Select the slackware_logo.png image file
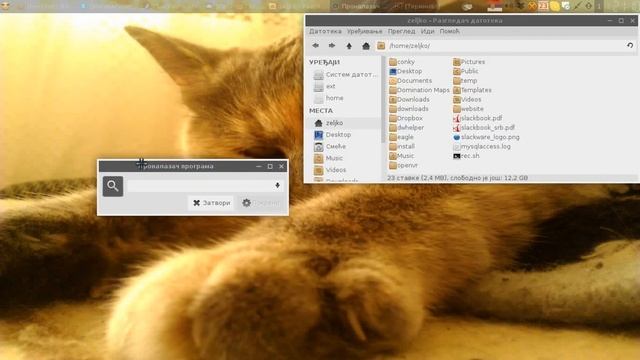The image size is (640, 360). [486, 137]
